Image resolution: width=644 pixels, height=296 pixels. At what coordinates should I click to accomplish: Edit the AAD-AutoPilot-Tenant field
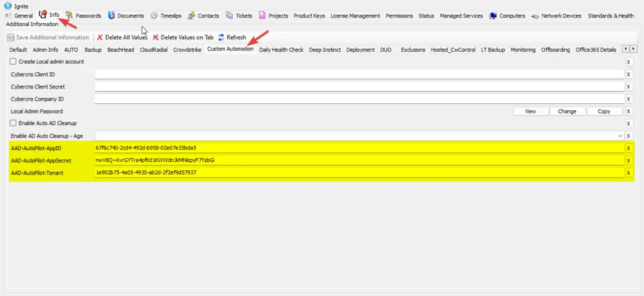[x=359, y=173]
